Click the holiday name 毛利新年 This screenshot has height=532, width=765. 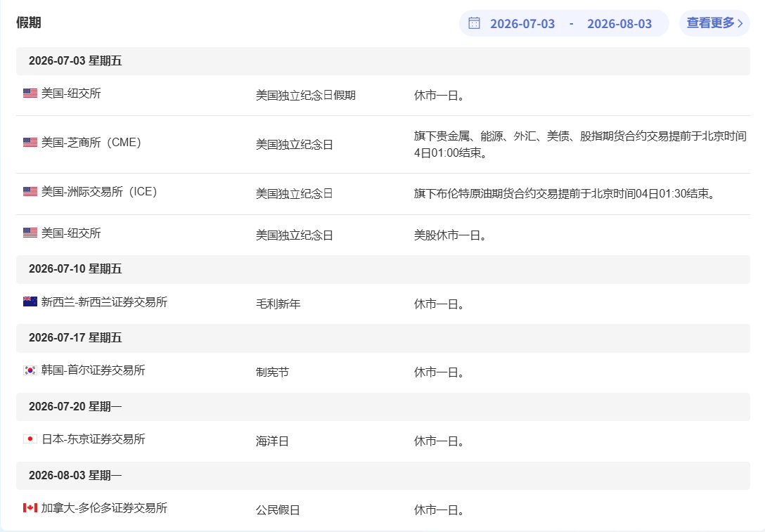[278, 304]
